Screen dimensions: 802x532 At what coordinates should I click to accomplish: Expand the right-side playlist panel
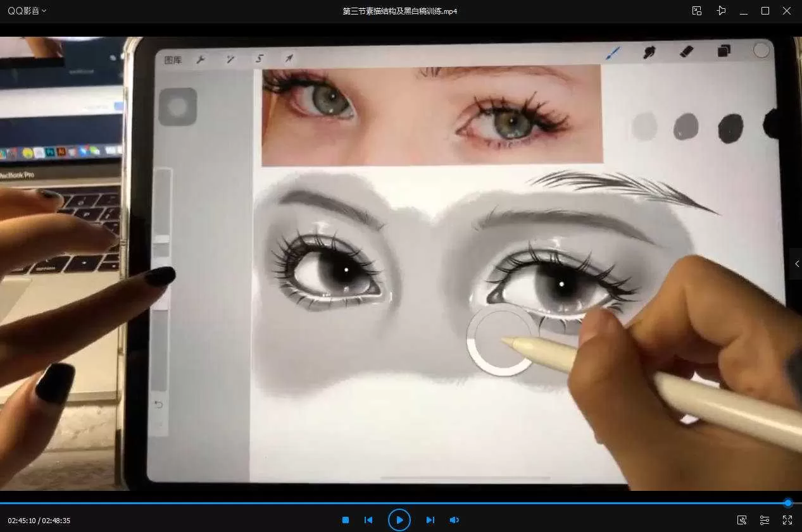pyautogui.click(x=796, y=264)
